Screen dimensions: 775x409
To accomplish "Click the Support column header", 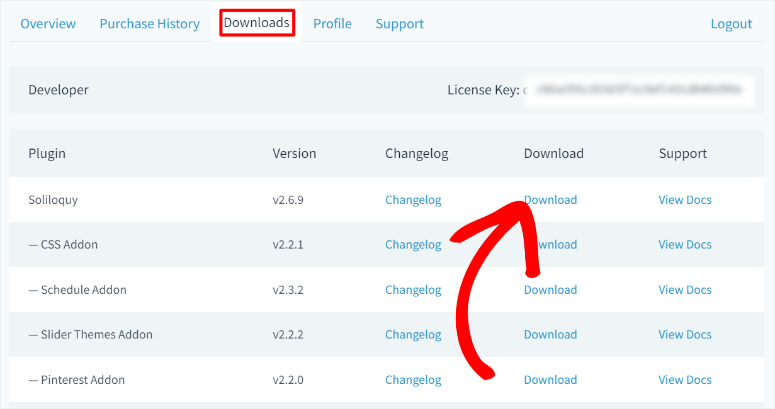I will click(683, 153).
